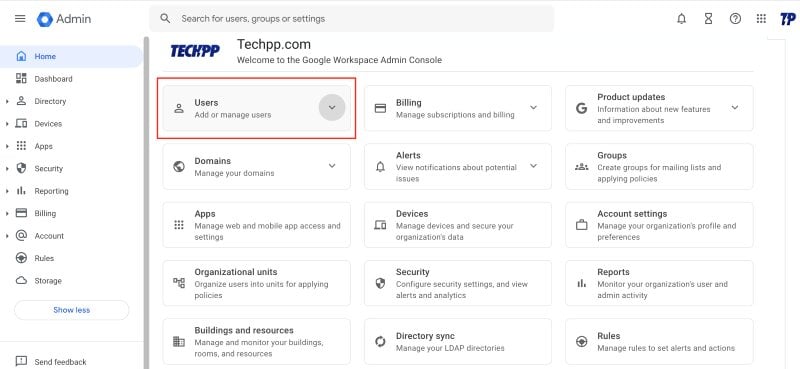Open the notifications bell icon
This screenshot has width=800, height=369.
[x=681, y=19]
